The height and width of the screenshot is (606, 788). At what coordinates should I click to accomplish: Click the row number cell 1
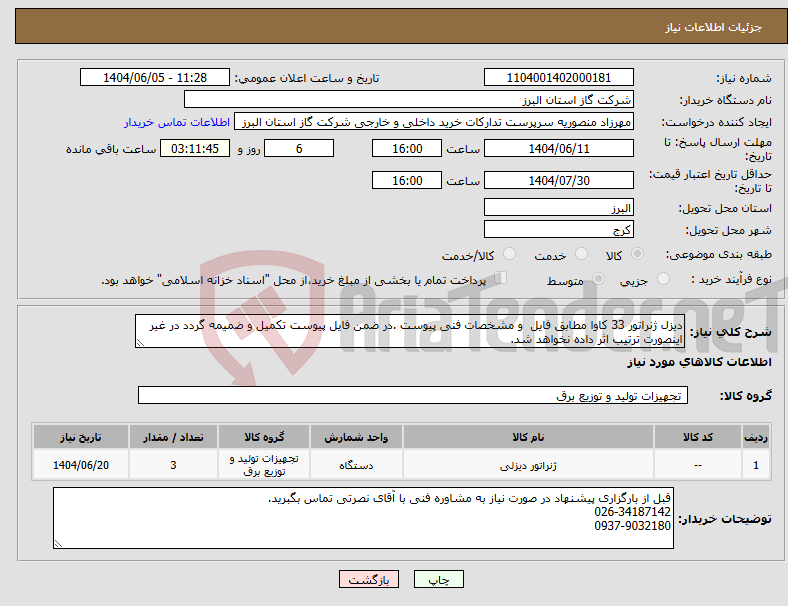pos(755,465)
